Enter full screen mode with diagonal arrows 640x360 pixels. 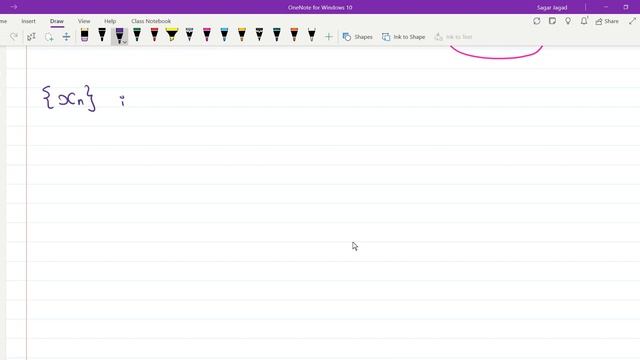[632, 21]
